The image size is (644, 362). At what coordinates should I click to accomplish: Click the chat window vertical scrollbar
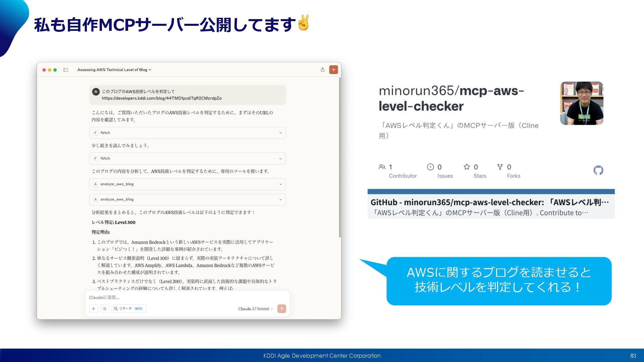[340, 158]
